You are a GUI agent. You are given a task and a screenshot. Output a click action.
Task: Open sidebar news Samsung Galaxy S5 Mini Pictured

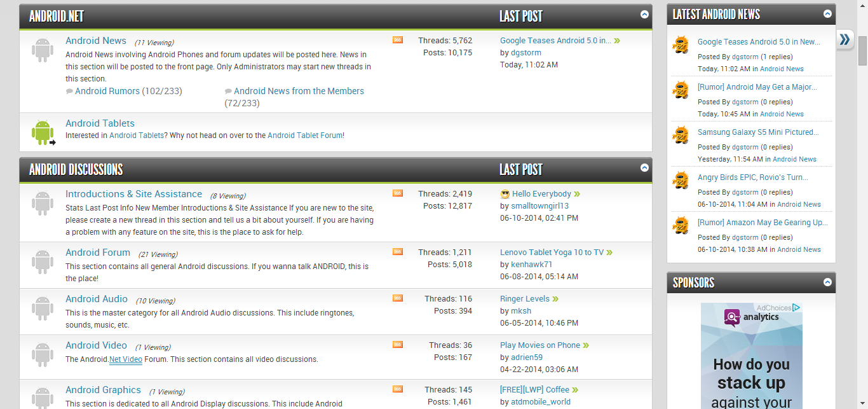pyautogui.click(x=758, y=132)
